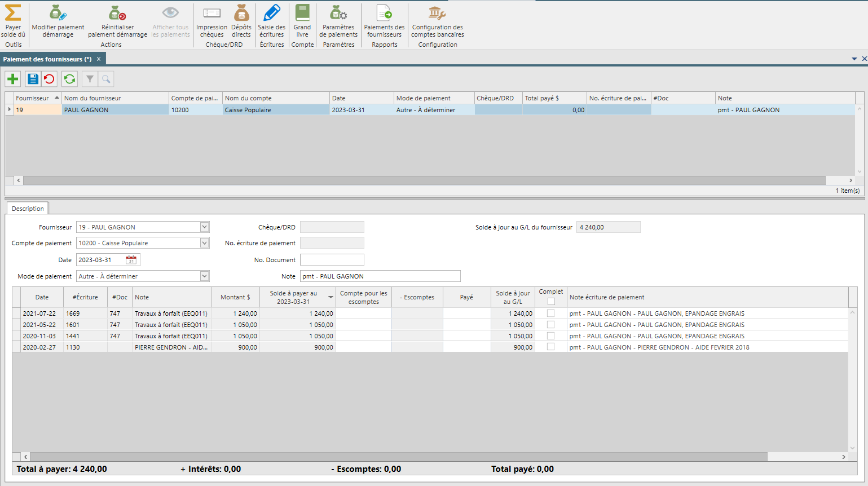
Task: Open the tab list arrow at top right
Action: 854,59
